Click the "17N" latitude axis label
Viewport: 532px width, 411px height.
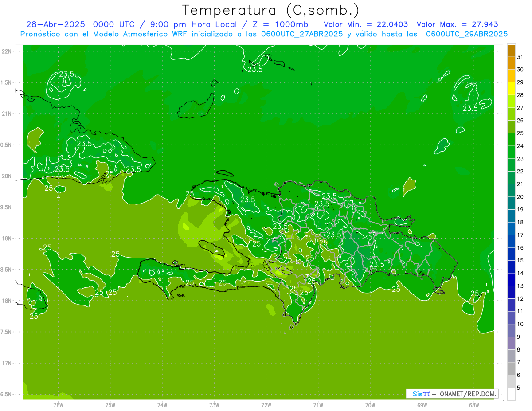coord(6,363)
